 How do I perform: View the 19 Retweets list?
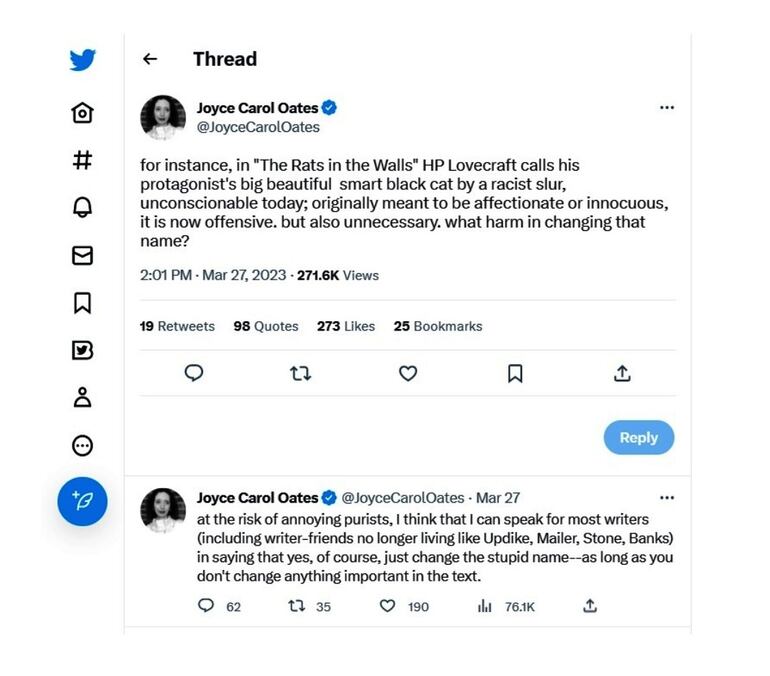[x=177, y=326]
